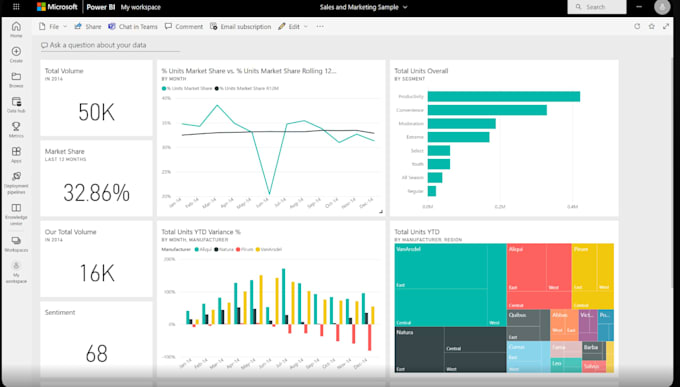Go to Home in the sidebar
The width and height of the screenshot is (680, 387).
point(16,30)
